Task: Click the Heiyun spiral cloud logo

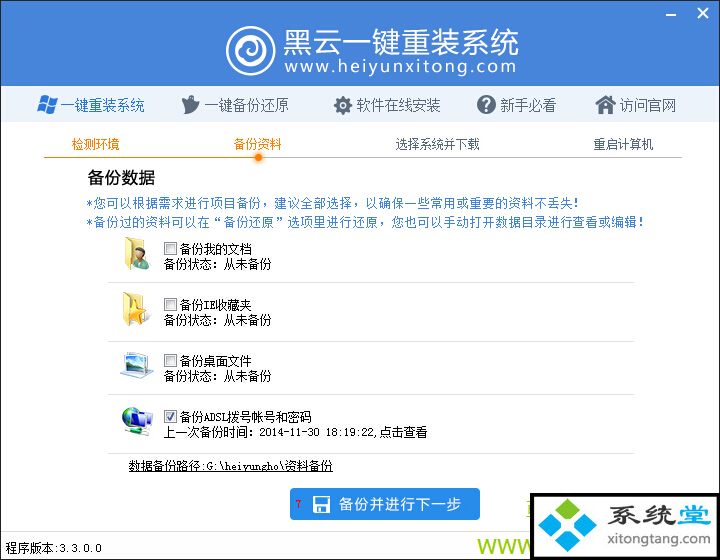Action: coord(251,50)
